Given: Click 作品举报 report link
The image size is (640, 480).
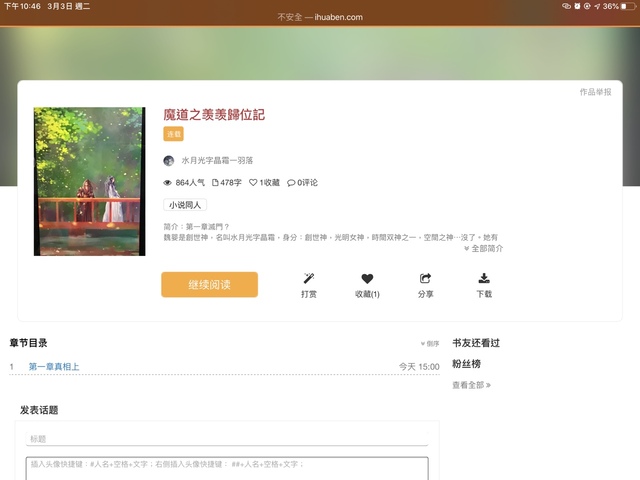Looking at the screenshot, I should click(596, 92).
